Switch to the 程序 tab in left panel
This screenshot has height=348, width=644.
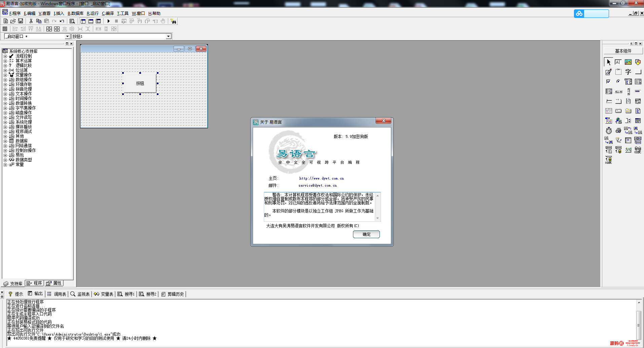tap(34, 283)
